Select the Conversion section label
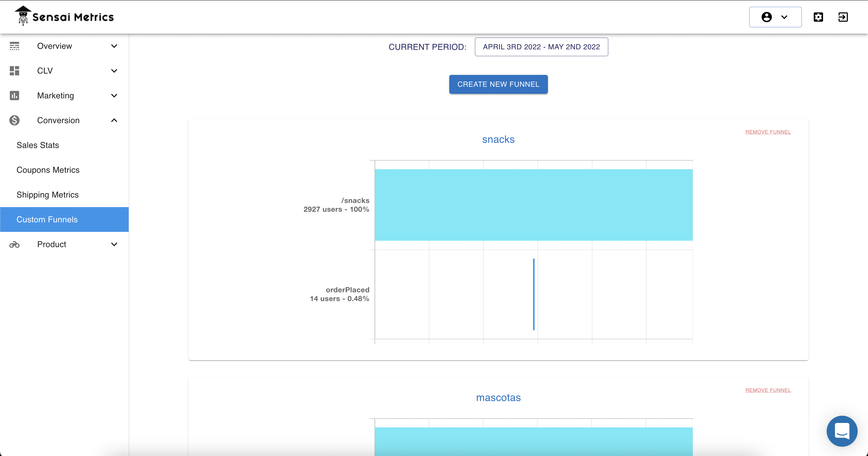 pyautogui.click(x=58, y=120)
